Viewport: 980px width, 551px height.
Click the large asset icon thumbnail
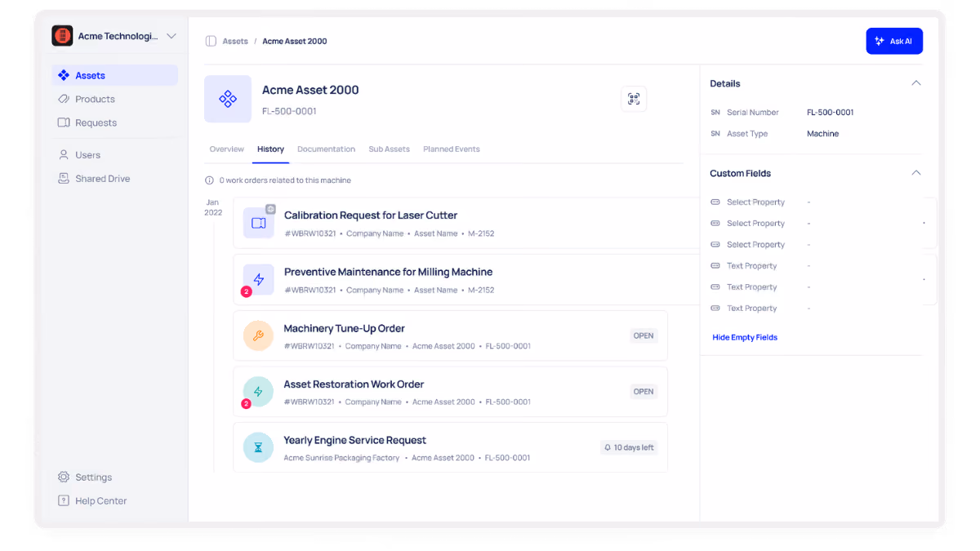tap(228, 99)
